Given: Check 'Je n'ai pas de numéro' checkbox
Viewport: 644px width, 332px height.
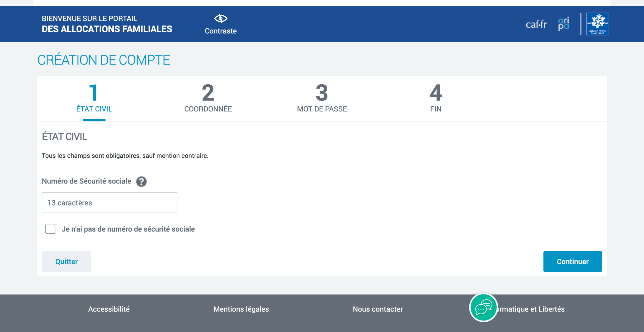Looking at the screenshot, I should (50, 229).
